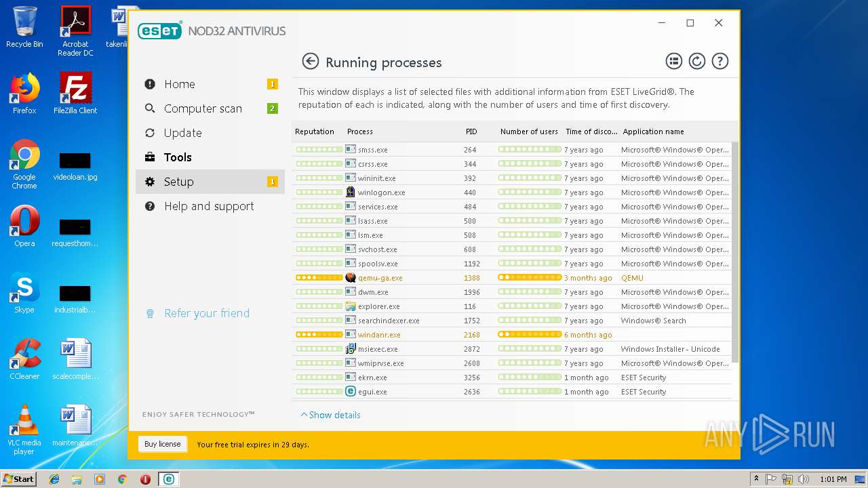Click the ESET NOD32 Antivirus logo
The height and width of the screenshot is (488, 868).
[212, 30]
